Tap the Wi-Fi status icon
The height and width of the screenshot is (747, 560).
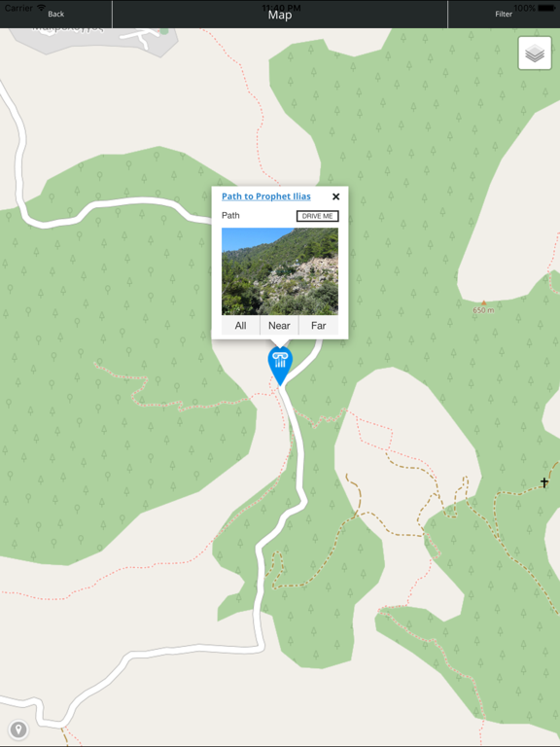pyautogui.click(x=42, y=8)
